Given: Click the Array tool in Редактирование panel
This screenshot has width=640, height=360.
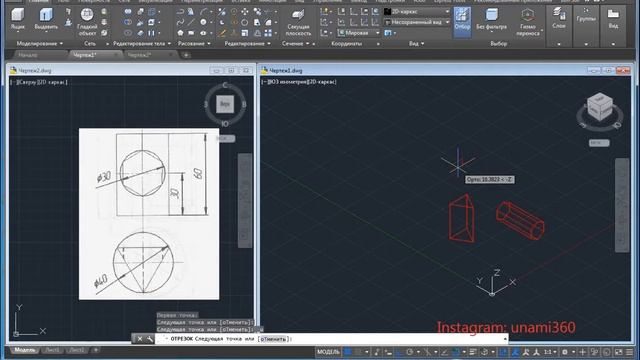Looking at the screenshot, I should tap(268, 33).
